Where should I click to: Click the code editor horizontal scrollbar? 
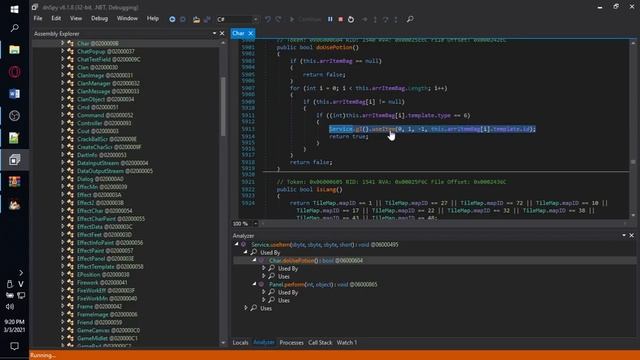[443, 223]
